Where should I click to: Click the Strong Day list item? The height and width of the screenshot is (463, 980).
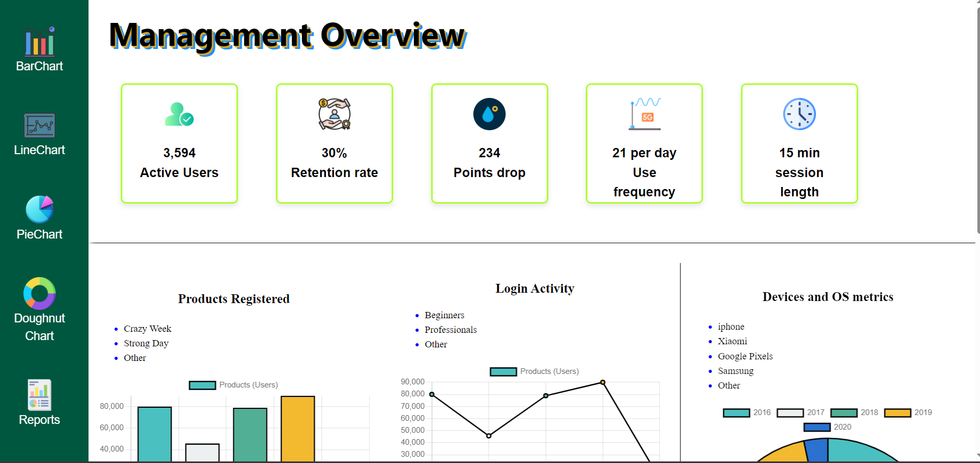point(146,343)
